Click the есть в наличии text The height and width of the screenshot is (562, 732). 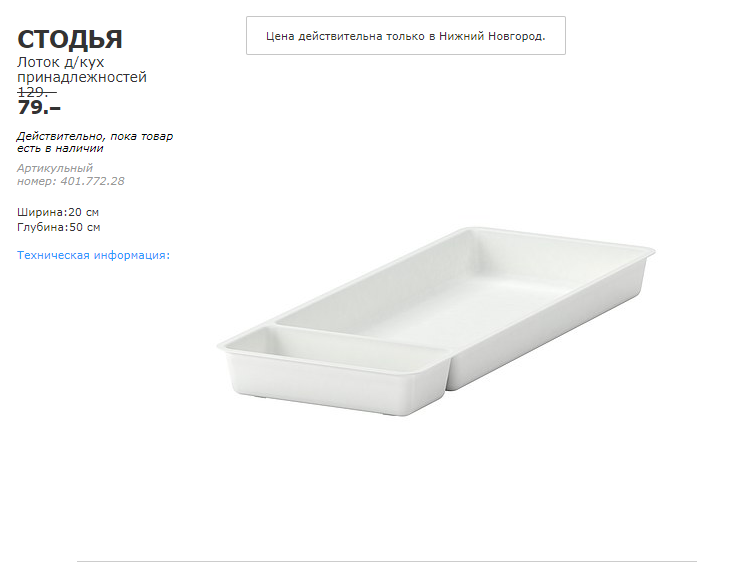coord(60,148)
